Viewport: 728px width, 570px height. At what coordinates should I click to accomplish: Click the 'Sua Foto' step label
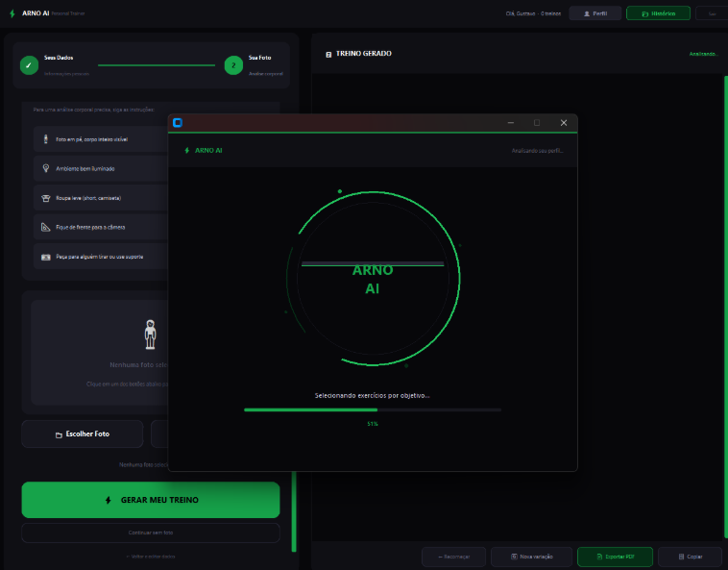[259, 58]
